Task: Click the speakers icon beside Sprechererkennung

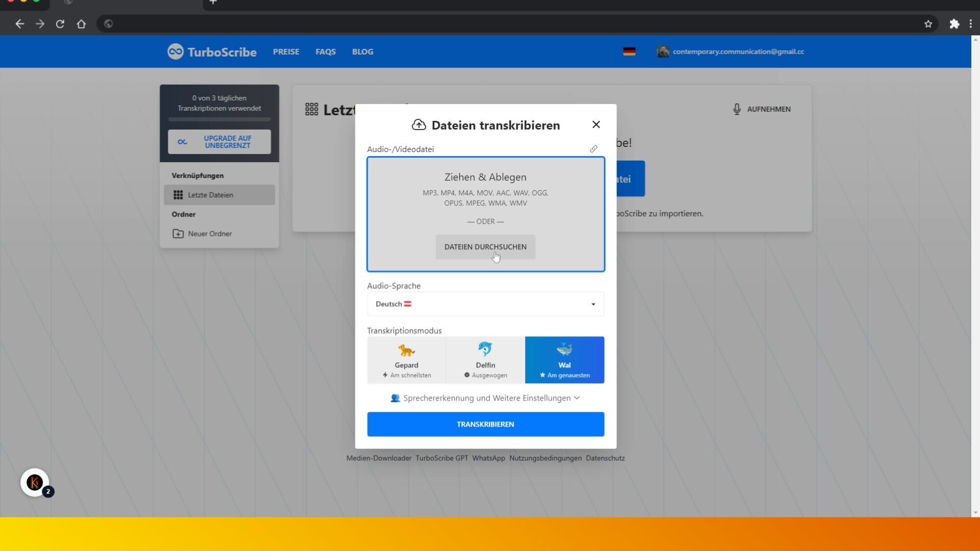Action: click(395, 398)
